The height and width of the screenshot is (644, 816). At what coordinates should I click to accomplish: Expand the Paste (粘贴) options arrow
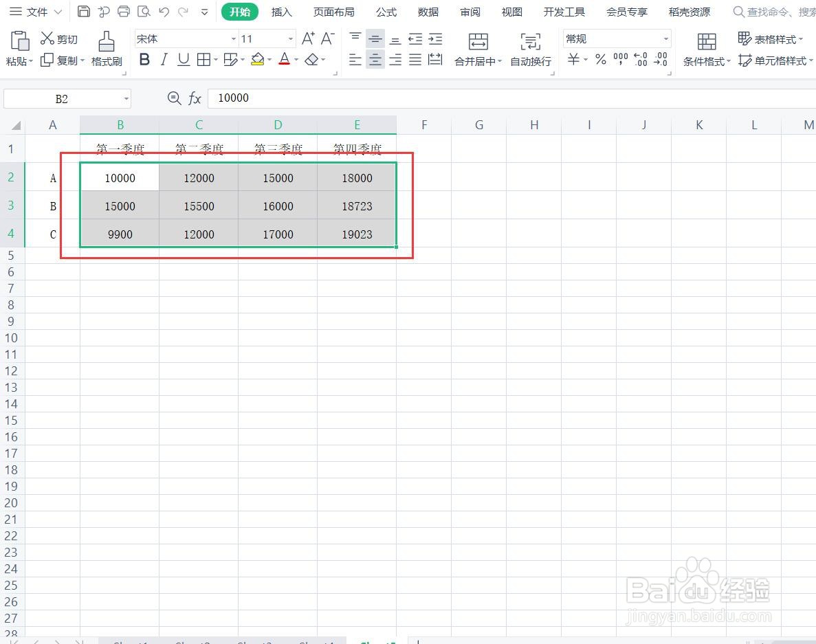(x=31, y=61)
